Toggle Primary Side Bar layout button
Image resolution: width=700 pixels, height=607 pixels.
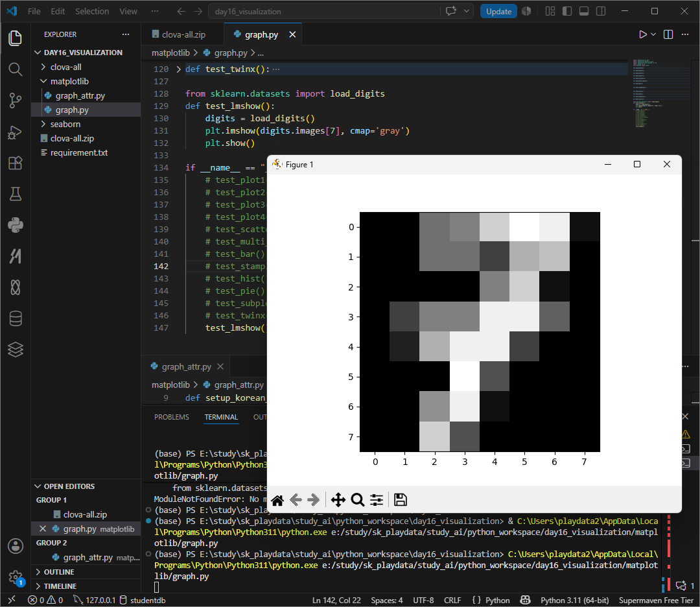pyautogui.click(x=567, y=11)
